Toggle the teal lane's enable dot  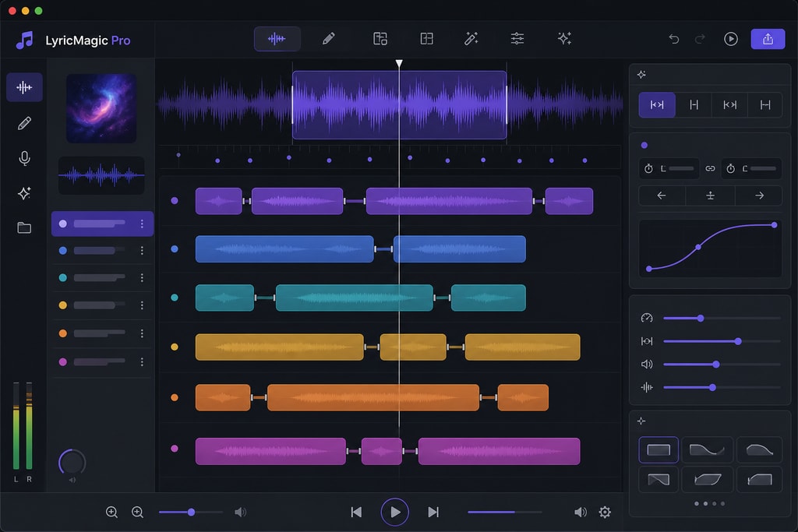175,298
